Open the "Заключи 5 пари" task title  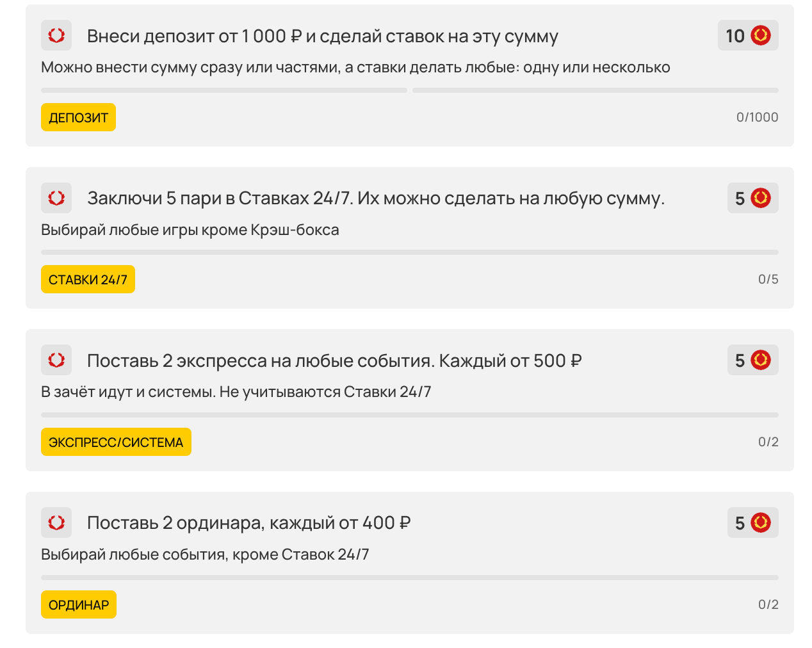(x=375, y=198)
